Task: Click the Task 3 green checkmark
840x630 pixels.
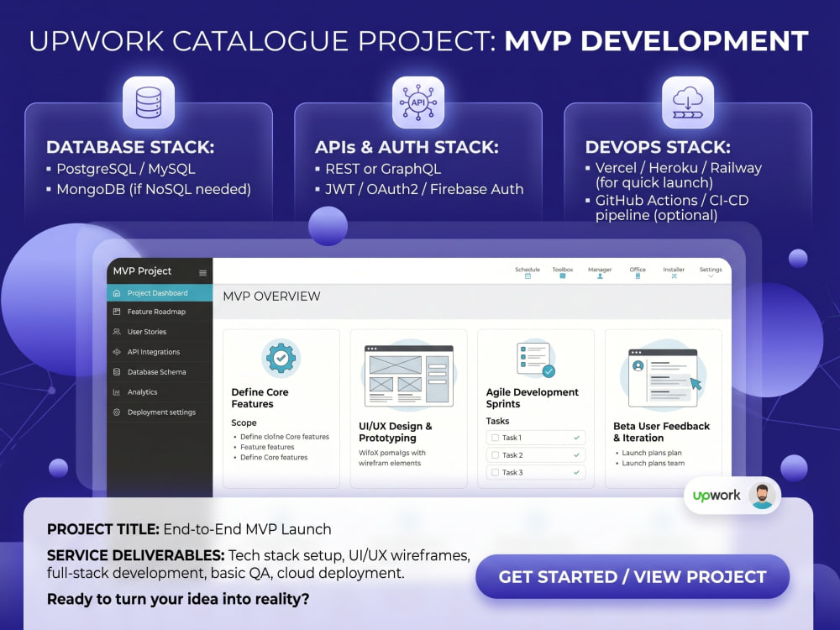Action: (x=576, y=472)
